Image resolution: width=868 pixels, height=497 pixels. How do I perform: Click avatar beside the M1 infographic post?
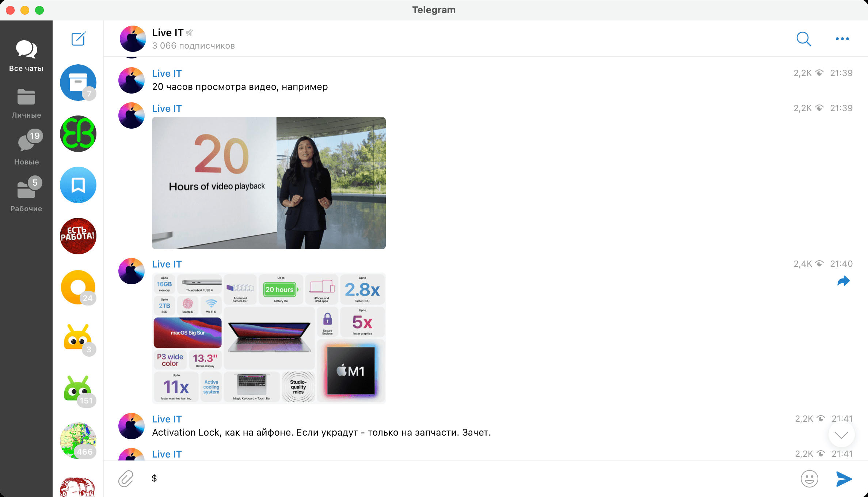(x=132, y=271)
